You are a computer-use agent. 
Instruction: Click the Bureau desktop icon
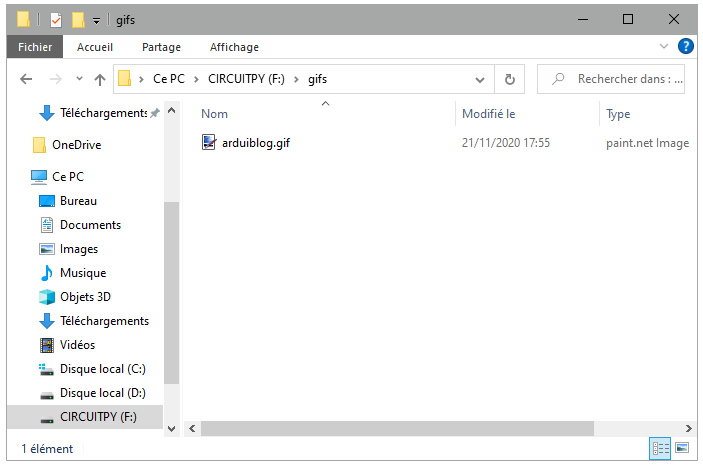[47, 201]
